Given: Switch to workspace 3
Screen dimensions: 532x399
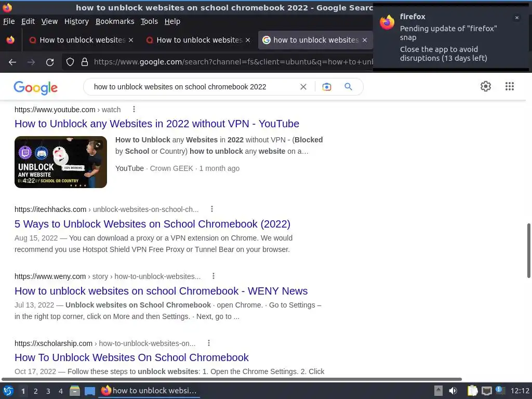Looking at the screenshot, I should point(48,391).
